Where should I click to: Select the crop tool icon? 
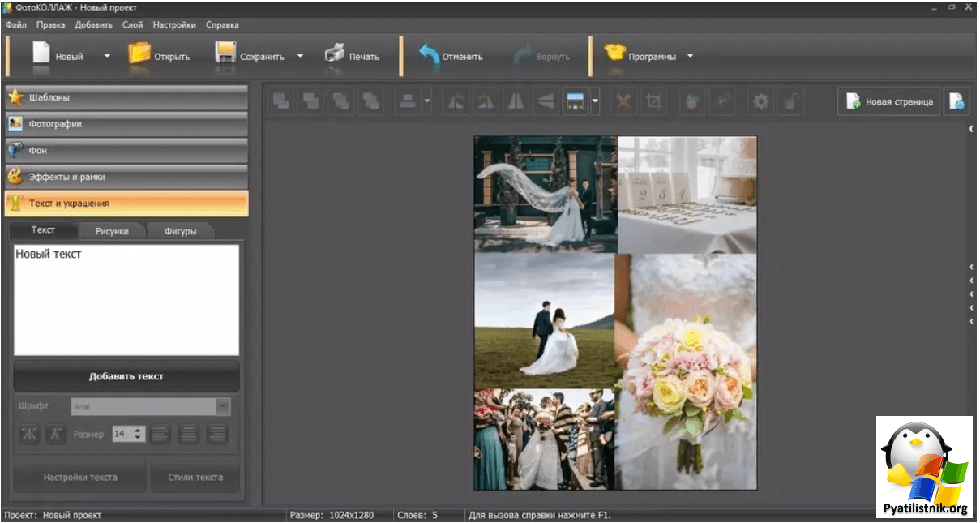(x=653, y=101)
